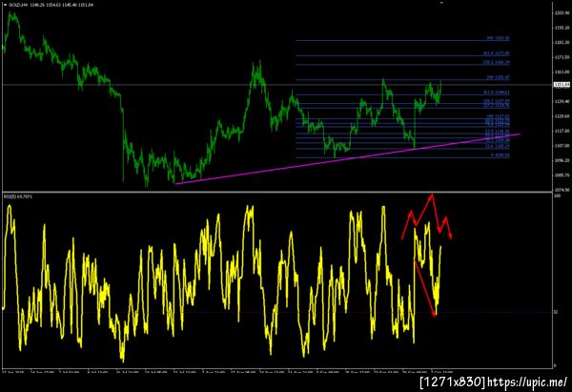Click the 1128.60 price axis value
Screen dimensions: 572x392
[x=562, y=116]
